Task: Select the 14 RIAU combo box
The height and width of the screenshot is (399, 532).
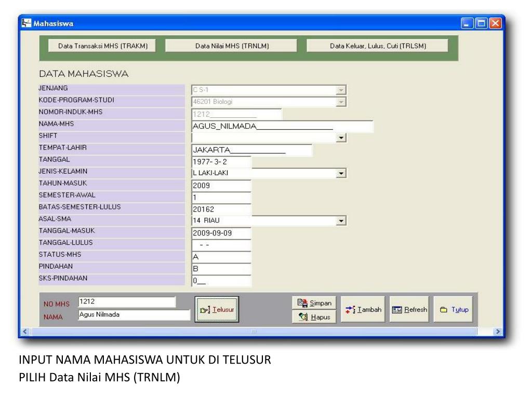Action: [269, 220]
